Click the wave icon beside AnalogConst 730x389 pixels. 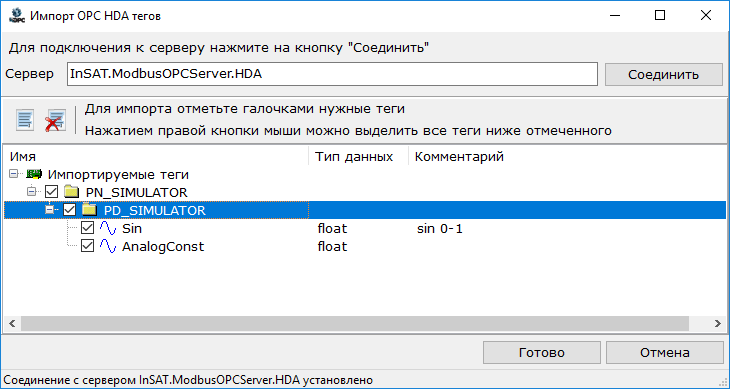[x=108, y=246]
